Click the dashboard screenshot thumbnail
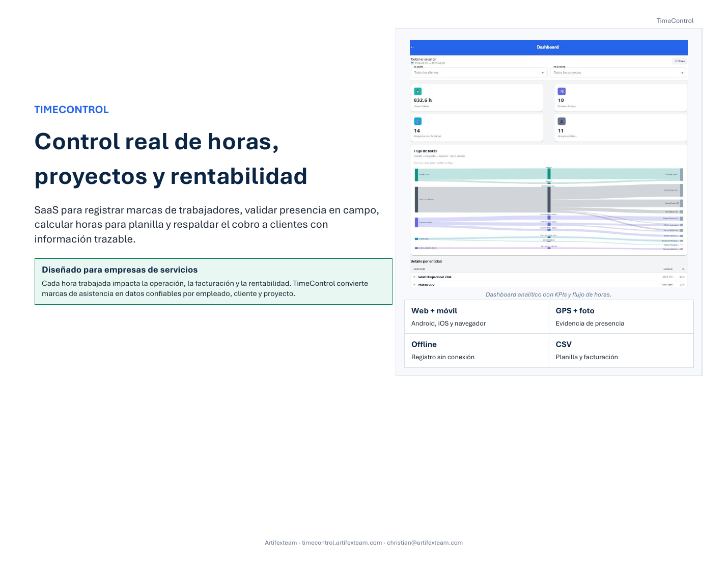This screenshot has height=563, width=728. pyautogui.click(x=549, y=164)
